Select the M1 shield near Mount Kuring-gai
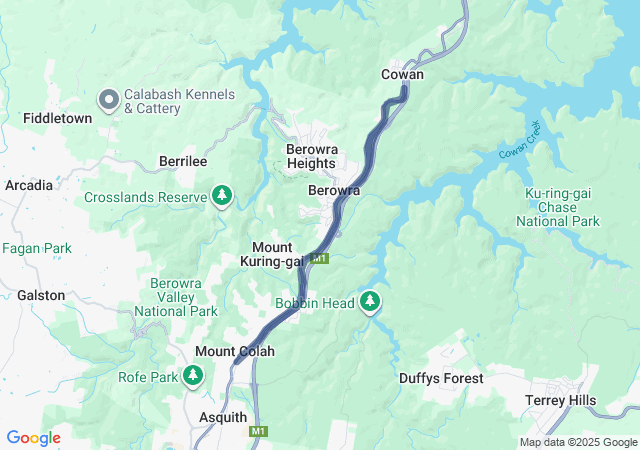Viewport: 640px width, 450px height. (x=319, y=258)
